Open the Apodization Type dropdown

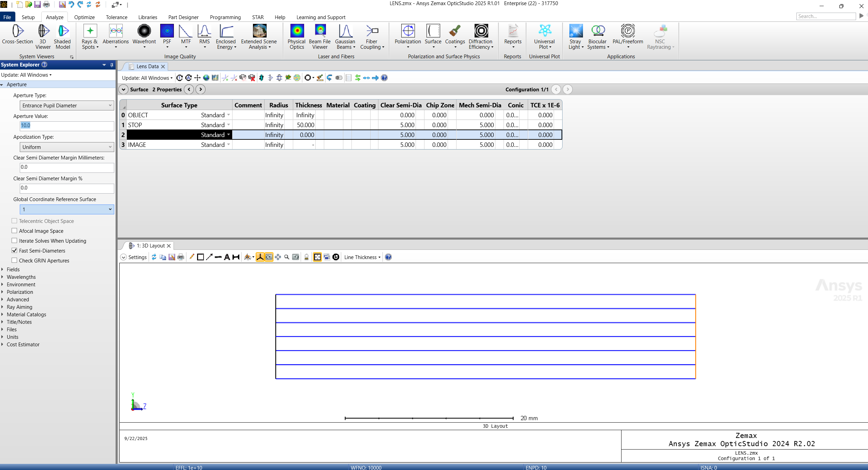[x=67, y=147]
